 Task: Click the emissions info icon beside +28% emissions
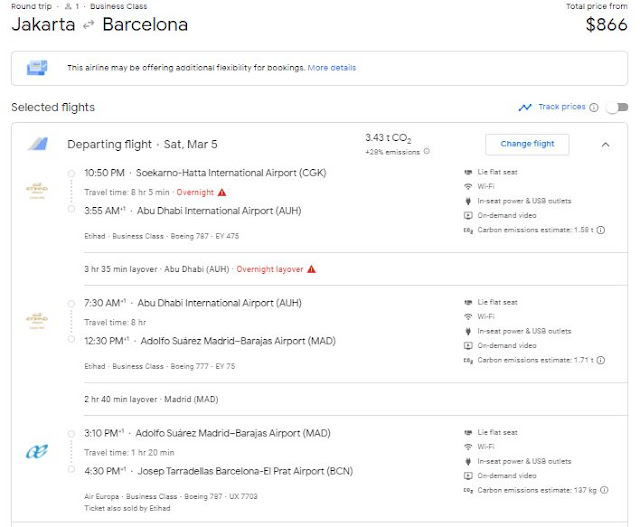point(427,152)
